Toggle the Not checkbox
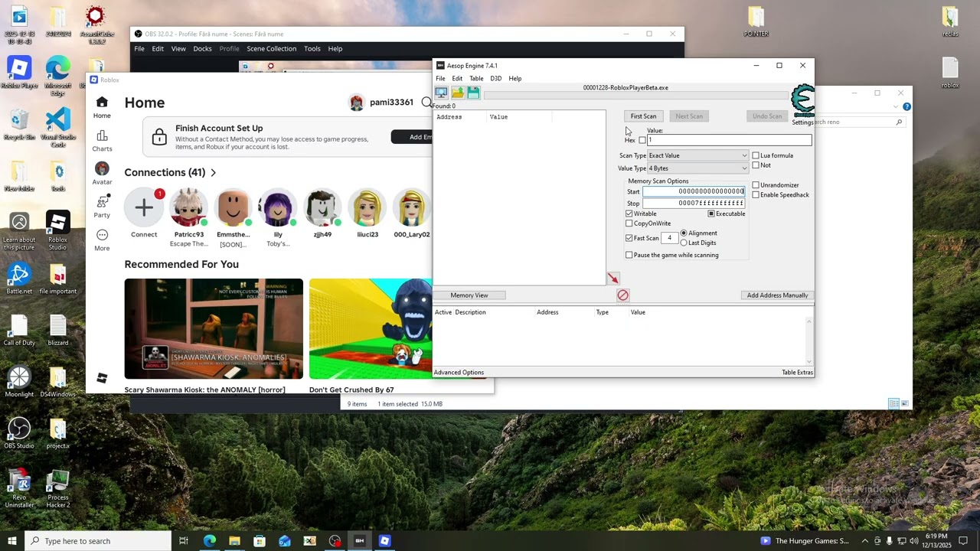 pos(756,165)
